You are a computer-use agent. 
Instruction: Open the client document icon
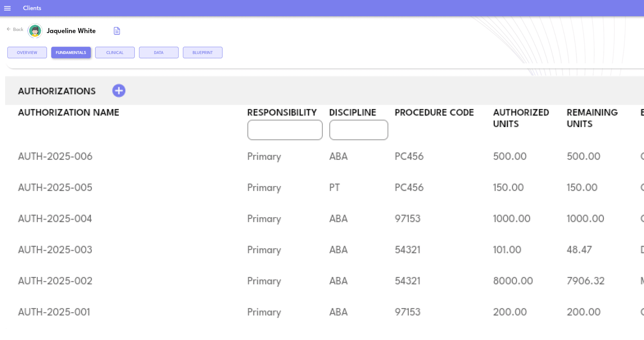tap(117, 31)
